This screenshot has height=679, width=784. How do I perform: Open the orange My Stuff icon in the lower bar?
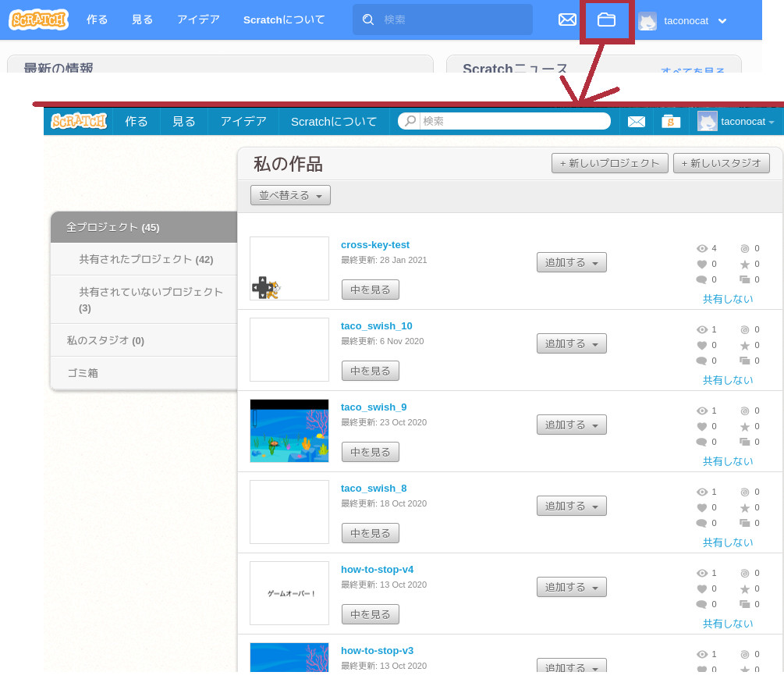(671, 121)
